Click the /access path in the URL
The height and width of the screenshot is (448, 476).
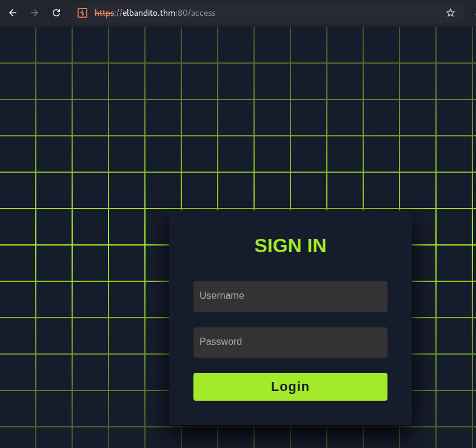pyautogui.click(x=202, y=13)
